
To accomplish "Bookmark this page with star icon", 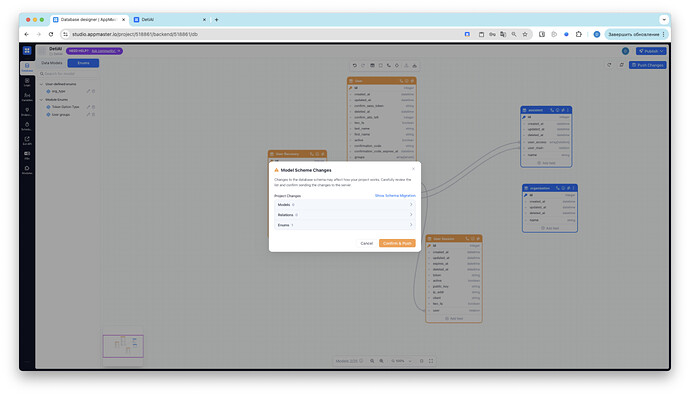I will 525,34.
